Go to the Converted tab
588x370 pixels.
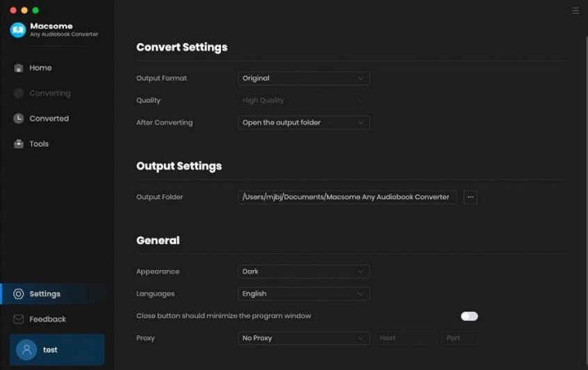[x=49, y=119]
